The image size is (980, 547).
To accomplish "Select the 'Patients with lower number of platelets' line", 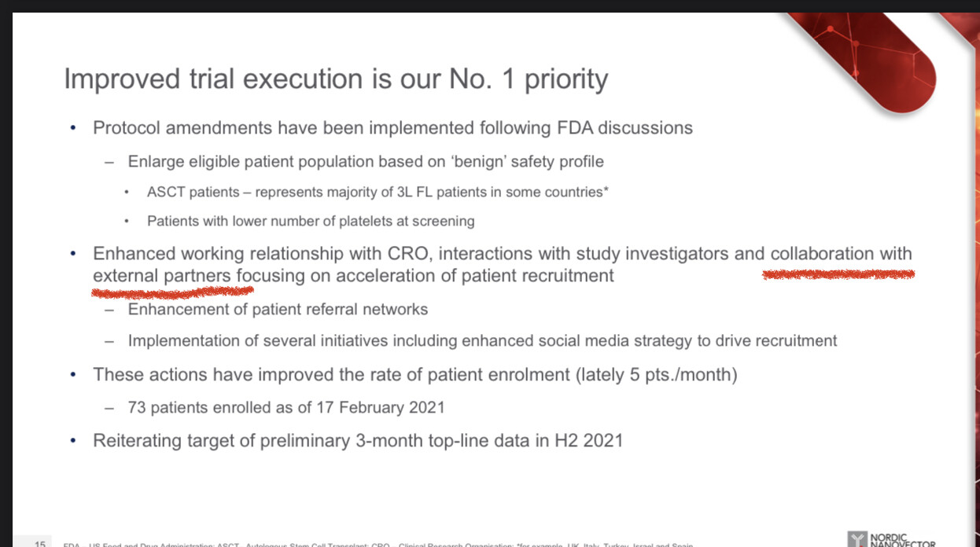I will [x=311, y=221].
